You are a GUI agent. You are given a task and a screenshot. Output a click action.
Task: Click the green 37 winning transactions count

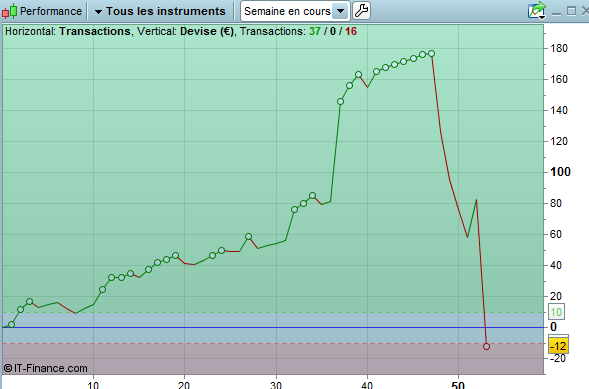(315, 31)
